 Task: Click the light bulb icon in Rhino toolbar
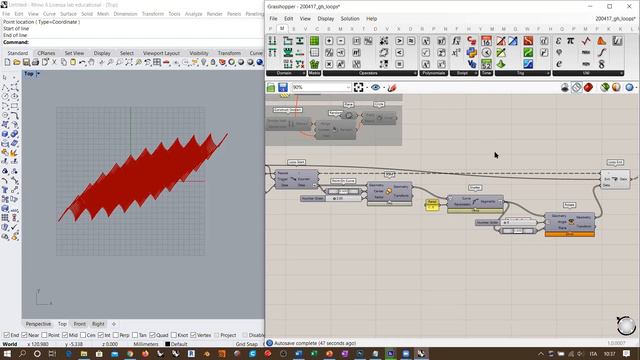coord(204,62)
